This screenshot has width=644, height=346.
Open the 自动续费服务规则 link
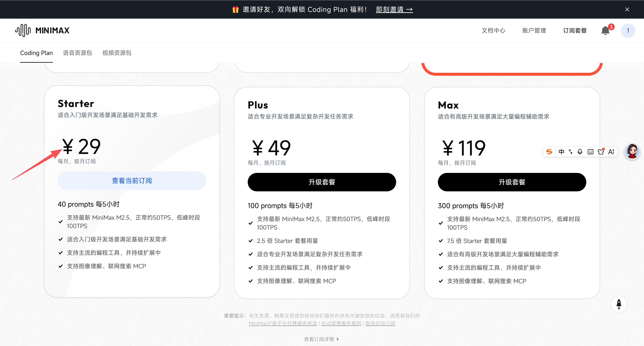click(341, 323)
